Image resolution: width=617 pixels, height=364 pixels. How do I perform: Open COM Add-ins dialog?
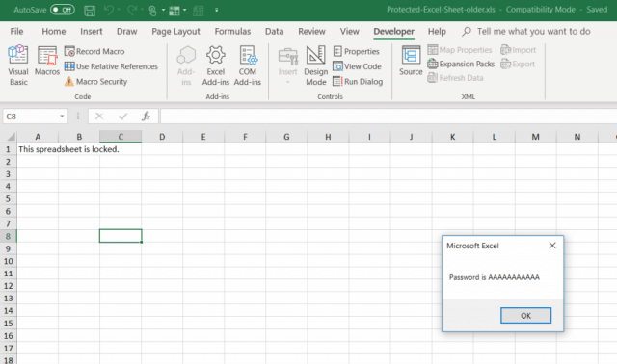248,65
